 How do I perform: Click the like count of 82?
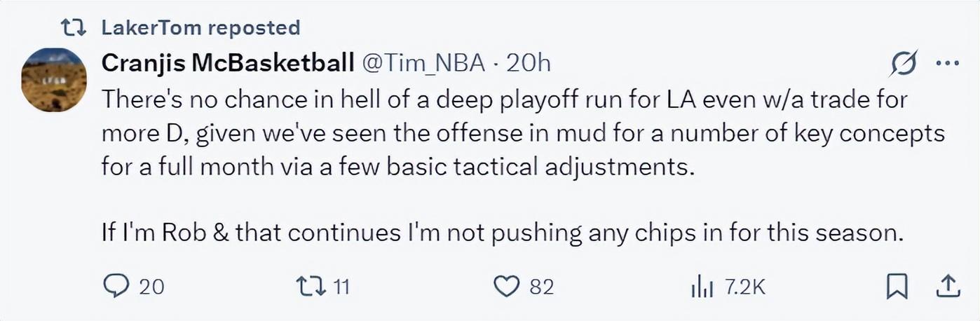[x=541, y=287]
